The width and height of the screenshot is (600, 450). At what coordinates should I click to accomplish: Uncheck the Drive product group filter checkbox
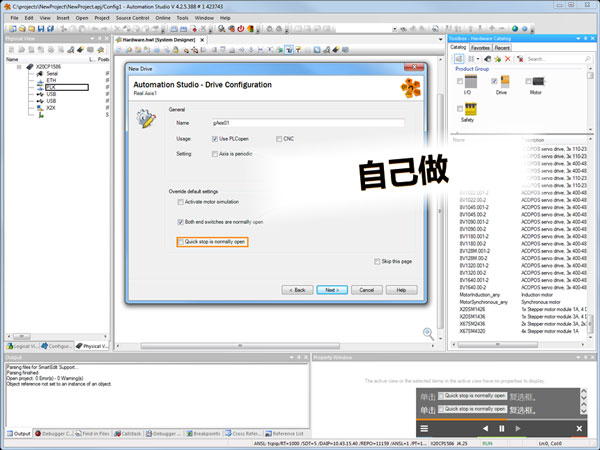(x=494, y=81)
